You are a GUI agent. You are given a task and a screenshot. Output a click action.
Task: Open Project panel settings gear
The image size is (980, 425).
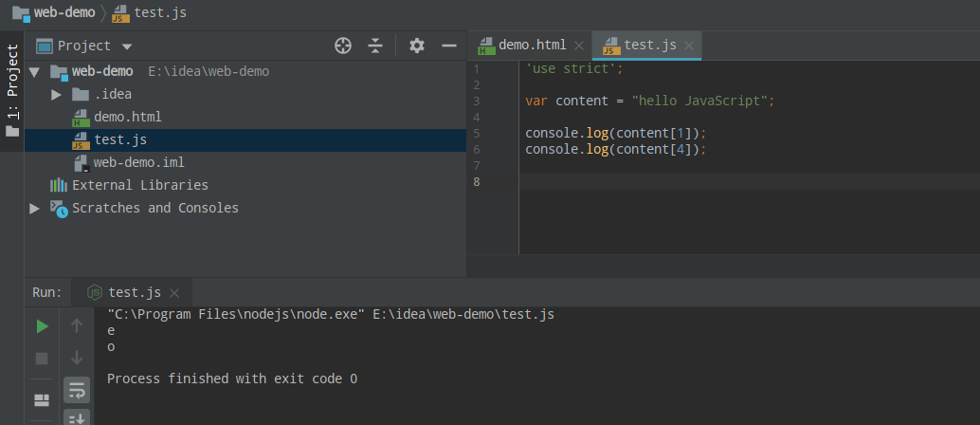[x=417, y=46]
